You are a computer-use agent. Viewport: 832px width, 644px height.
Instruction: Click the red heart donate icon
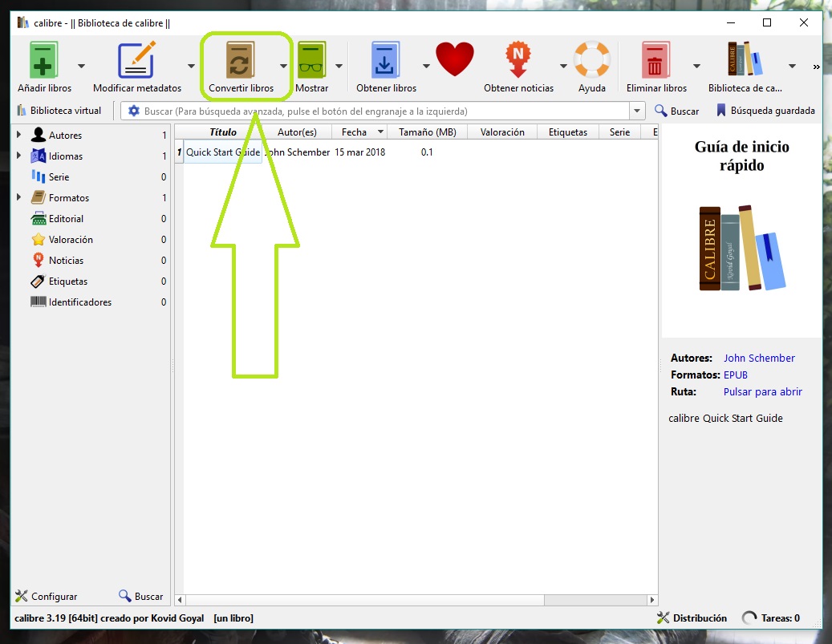(x=455, y=61)
